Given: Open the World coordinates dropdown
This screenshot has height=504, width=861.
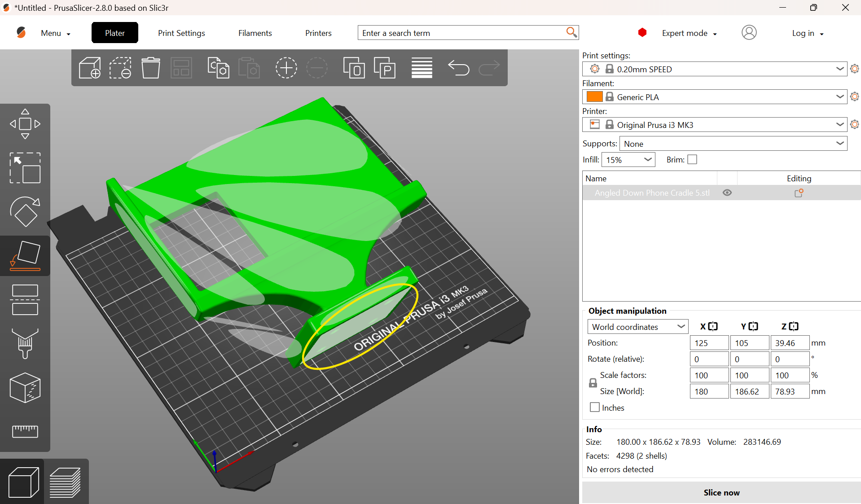Looking at the screenshot, I should point(638,327).
